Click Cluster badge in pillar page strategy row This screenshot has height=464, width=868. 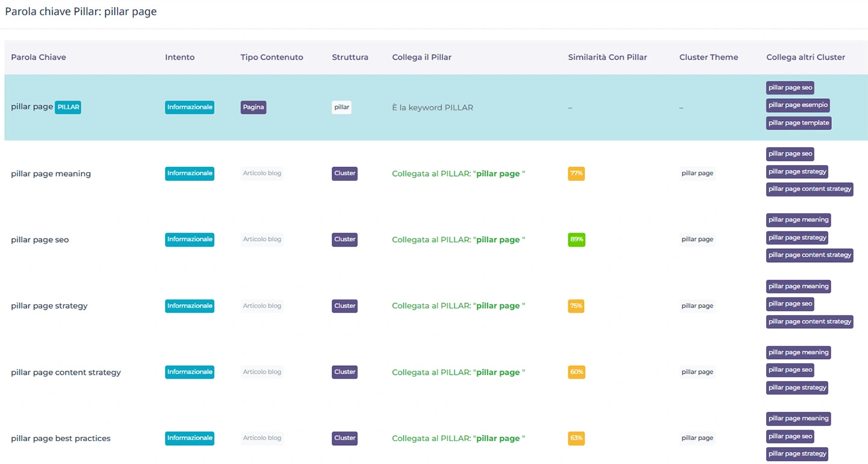tap(345, 306)
